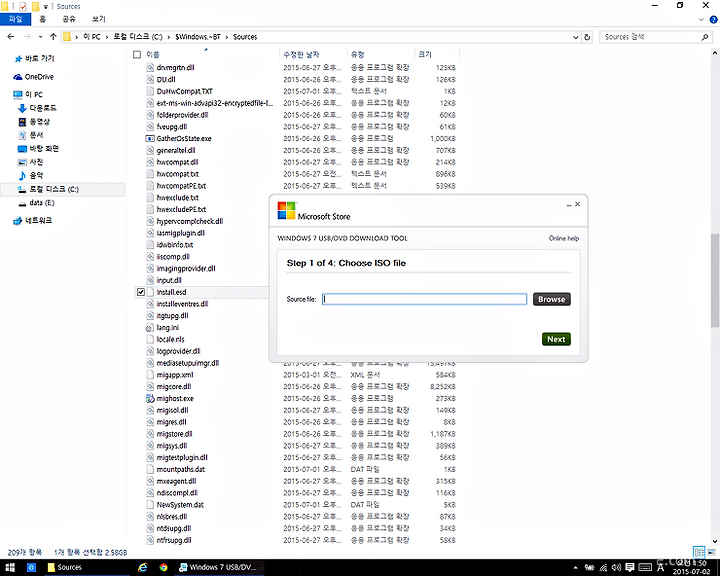Sort by 수정한 날짜 column header

301,55
